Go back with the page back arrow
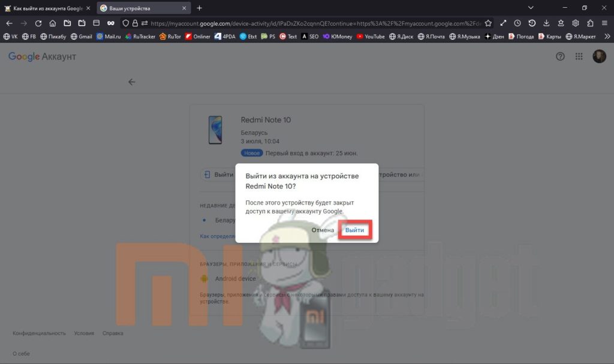 click(x=132, y=82)
